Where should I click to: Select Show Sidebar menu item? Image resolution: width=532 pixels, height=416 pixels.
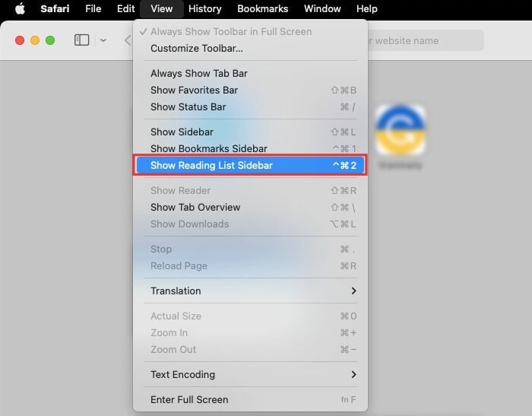(x=250, y=132)
